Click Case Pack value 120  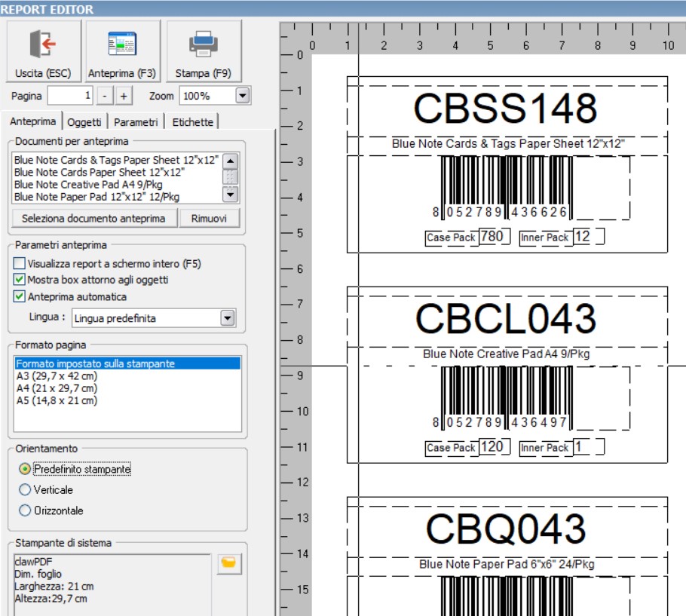492,446
